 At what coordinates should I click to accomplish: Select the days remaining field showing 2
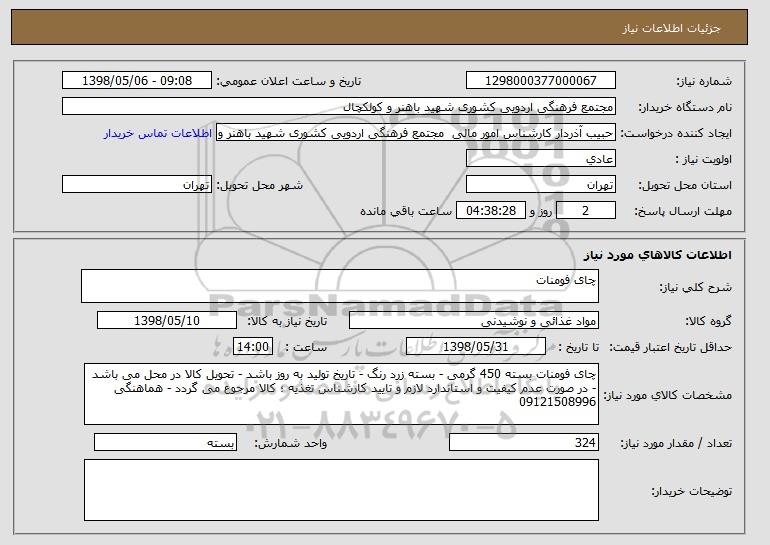click(585, 211)
